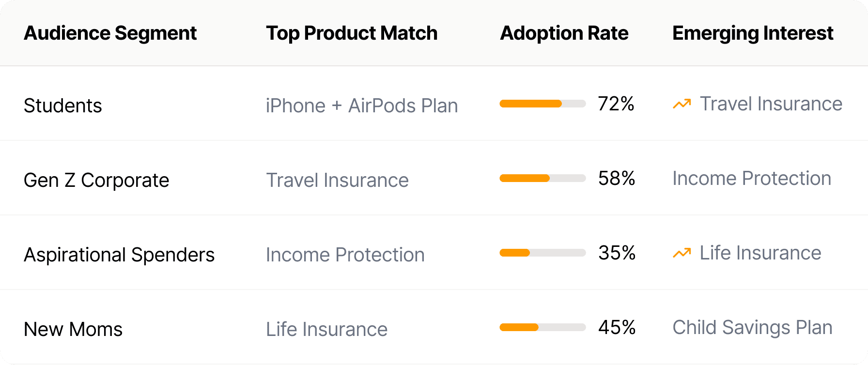Click the Students adoption rate progress bar

tap(542, 104)
